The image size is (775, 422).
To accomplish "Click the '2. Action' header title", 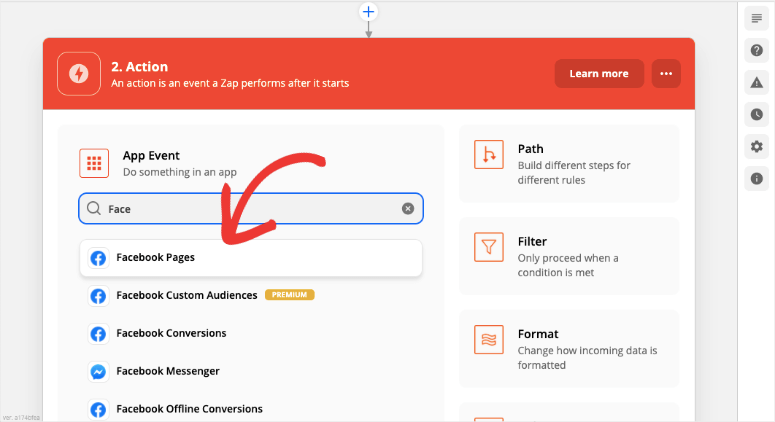I will point(139,67).
